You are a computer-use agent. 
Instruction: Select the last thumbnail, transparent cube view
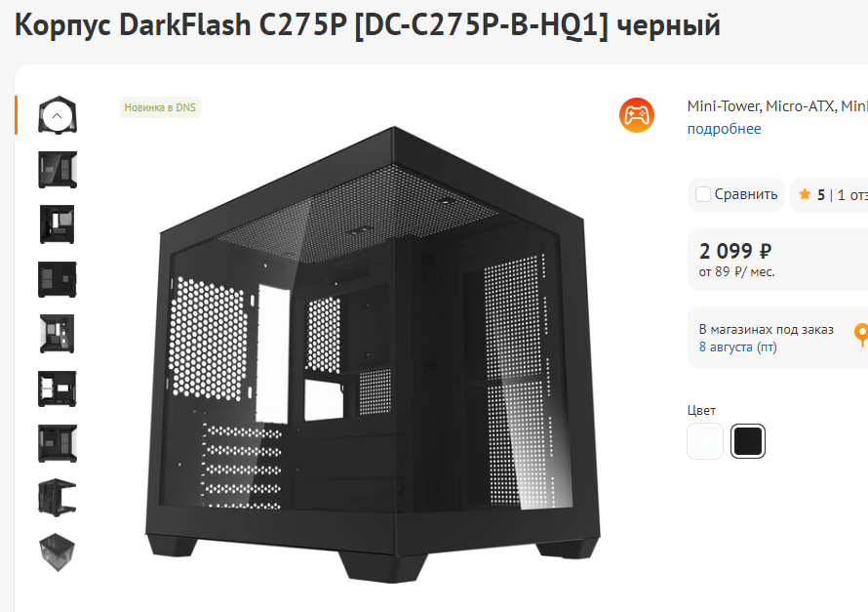58,552
